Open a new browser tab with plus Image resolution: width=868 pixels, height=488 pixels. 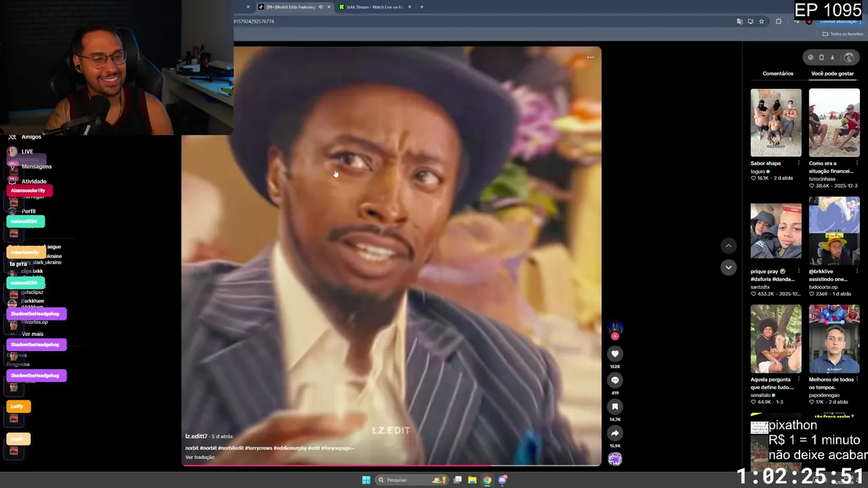point(421,7)
